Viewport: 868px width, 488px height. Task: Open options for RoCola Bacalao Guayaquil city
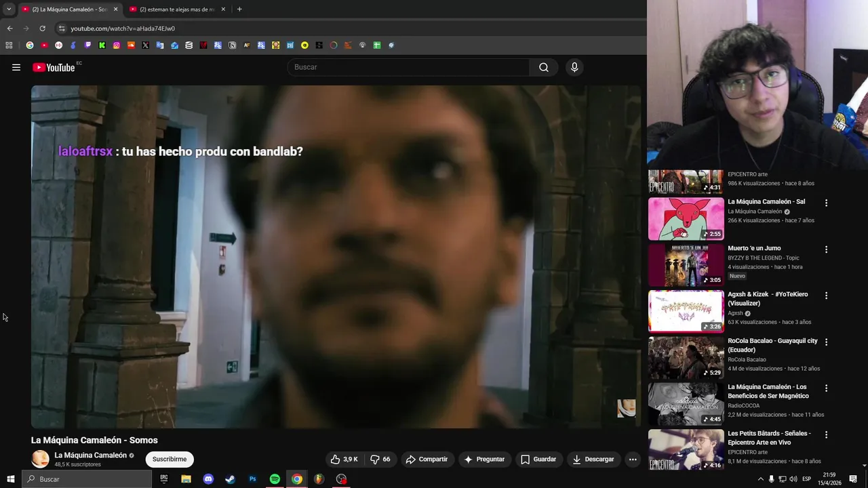coord(826,342)
